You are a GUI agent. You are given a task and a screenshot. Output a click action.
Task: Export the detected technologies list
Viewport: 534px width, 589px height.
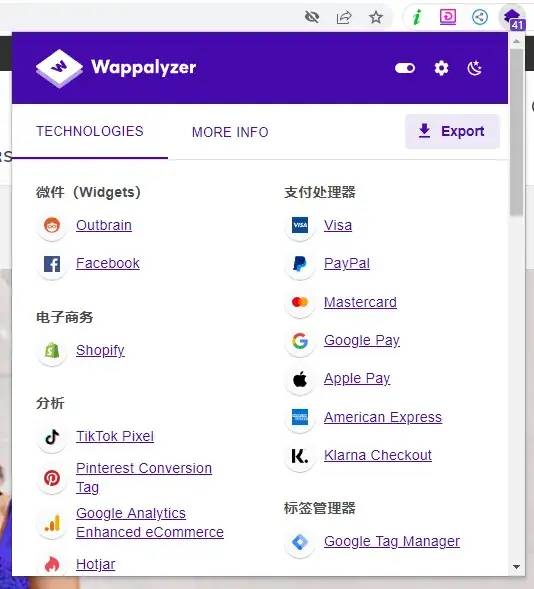tap(452, 131)
